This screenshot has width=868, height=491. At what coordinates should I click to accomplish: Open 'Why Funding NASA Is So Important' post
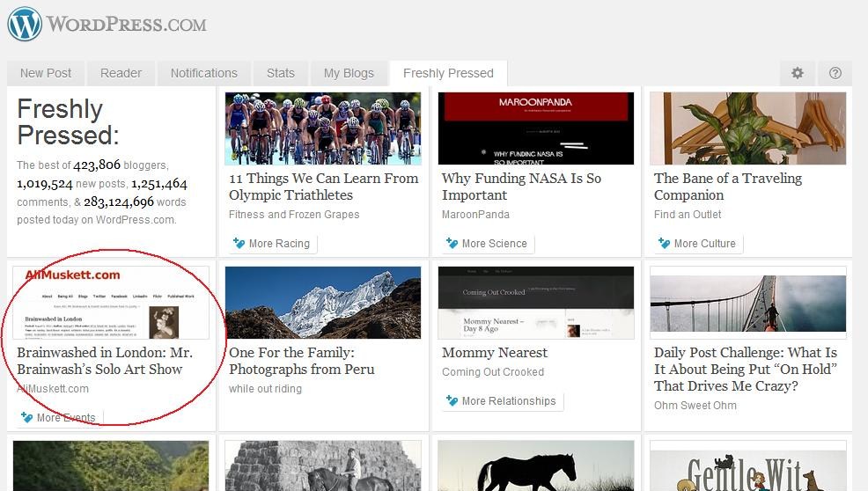pyautogui.click(x=521, y=187)
